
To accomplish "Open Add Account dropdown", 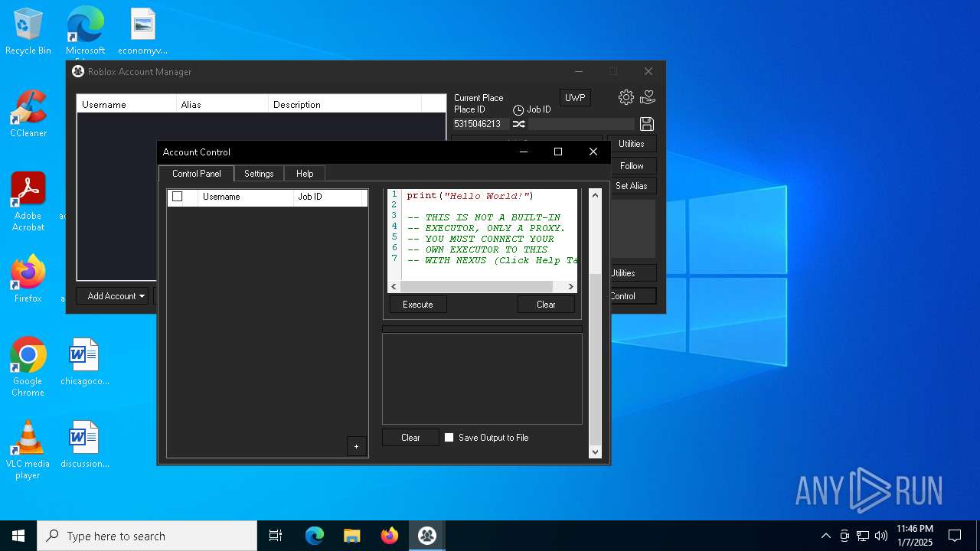I will click(x=112, y=296).
